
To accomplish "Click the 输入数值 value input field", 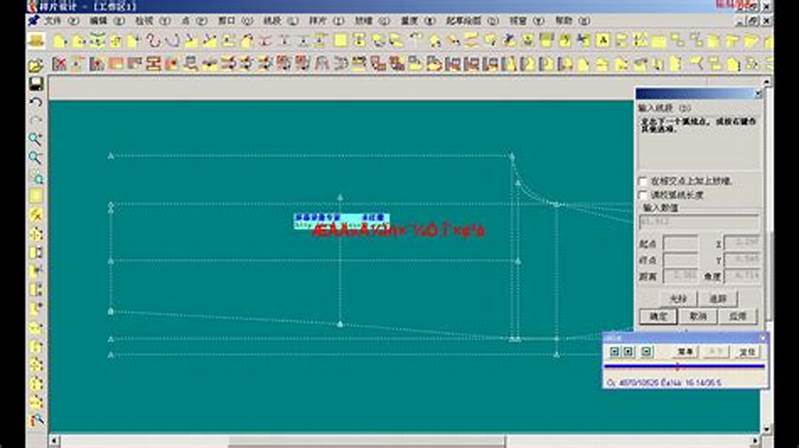I will (x=699, y=222).
